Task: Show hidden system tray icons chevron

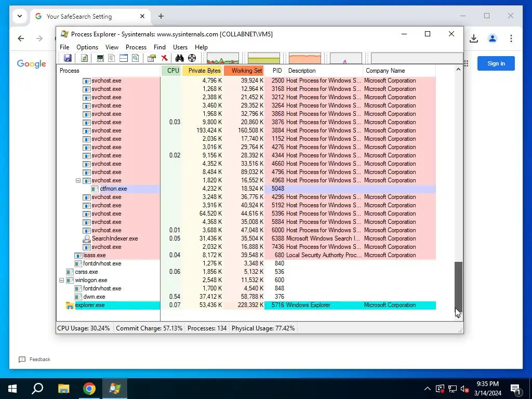Action: coord(428,389)
